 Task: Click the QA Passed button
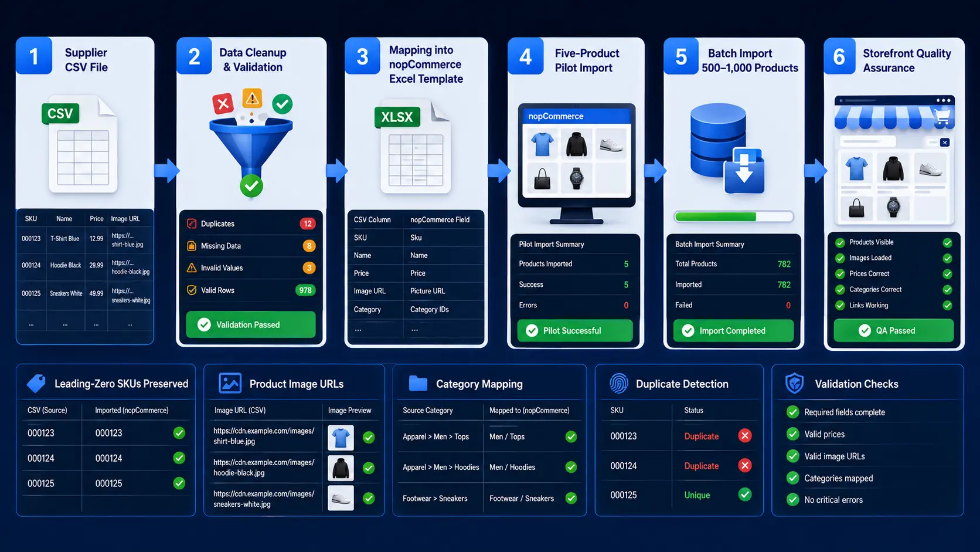coord(894,330)
